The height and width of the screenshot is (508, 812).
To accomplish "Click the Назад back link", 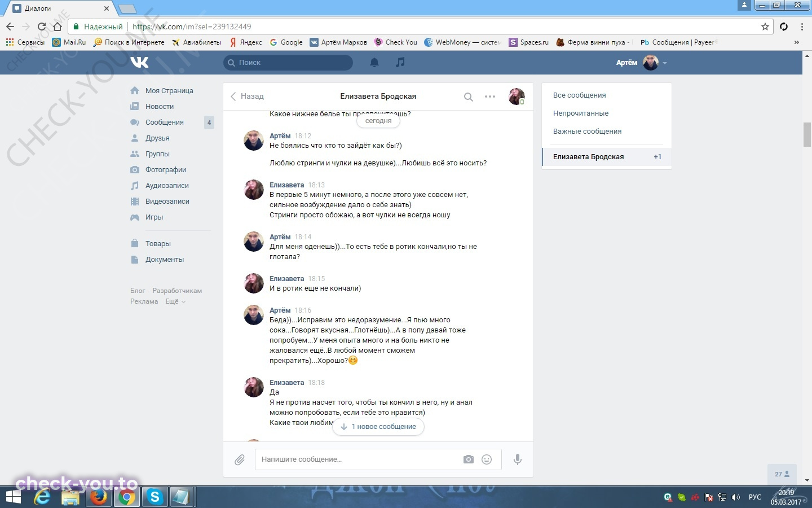I will pyautogui.click(x=247, y=97).
